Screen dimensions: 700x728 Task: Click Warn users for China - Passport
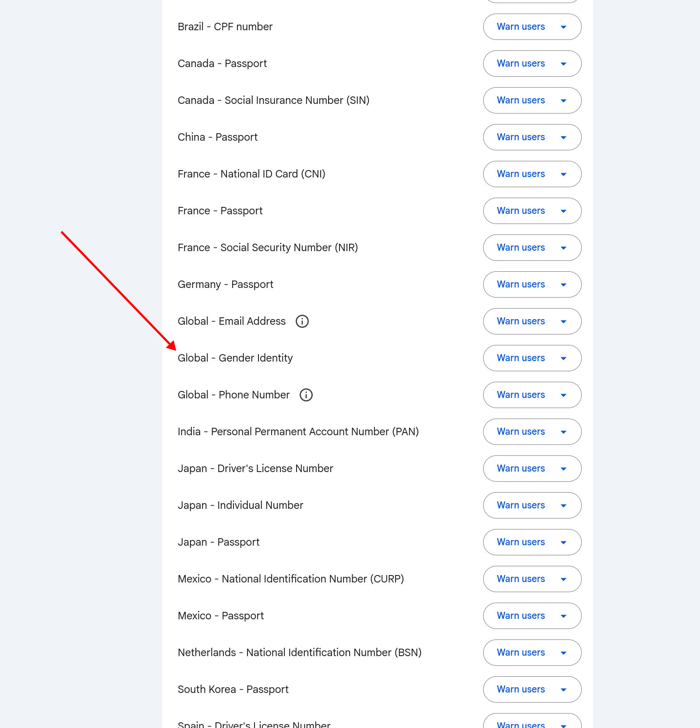(520, 137)
